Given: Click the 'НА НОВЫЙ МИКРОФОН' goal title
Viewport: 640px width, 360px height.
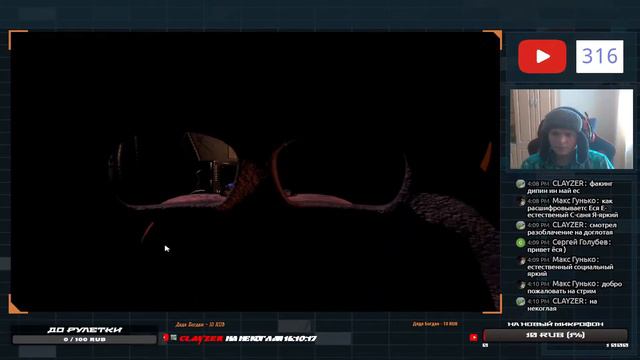Looking at the screenshot, I should 555,324.
